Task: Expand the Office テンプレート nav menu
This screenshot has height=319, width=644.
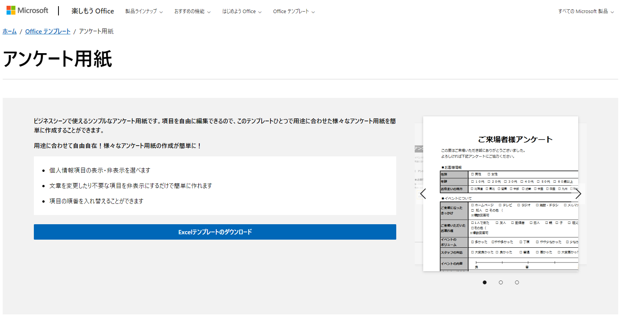Action: (x=294, y=12)
